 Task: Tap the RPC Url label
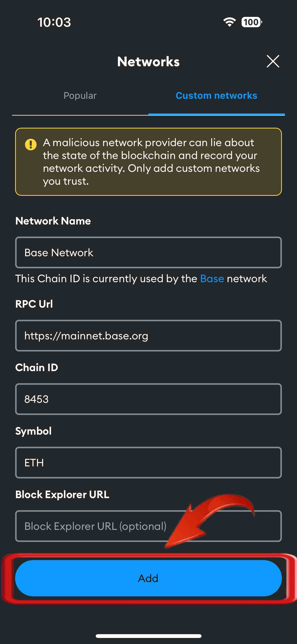[x=34, y=304]
